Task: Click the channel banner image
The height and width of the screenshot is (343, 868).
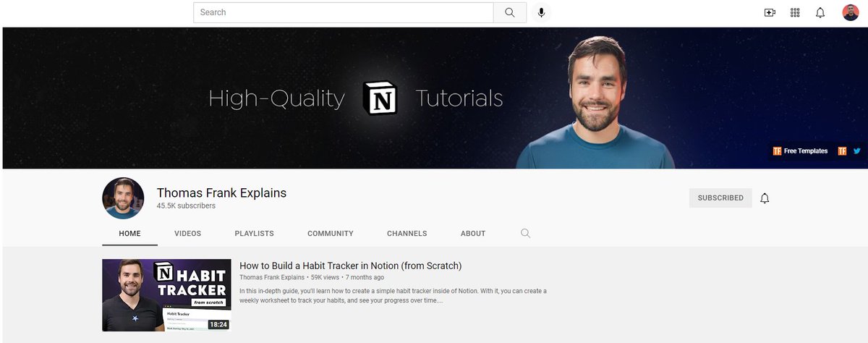Action: pos(434,98)
